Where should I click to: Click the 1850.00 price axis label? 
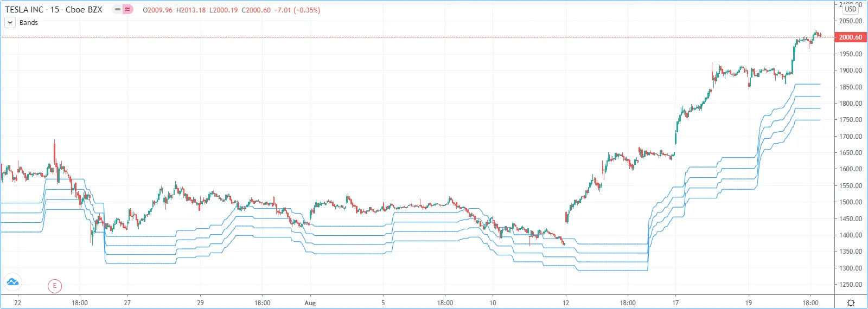tap(850, 87)
